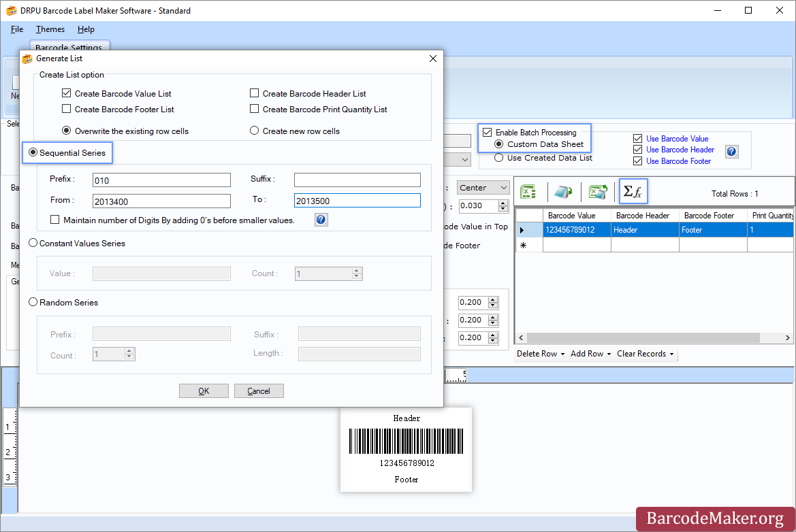Enable Create Barcode Footer List checkbox
796x532 pixels.
coord(67,109)
